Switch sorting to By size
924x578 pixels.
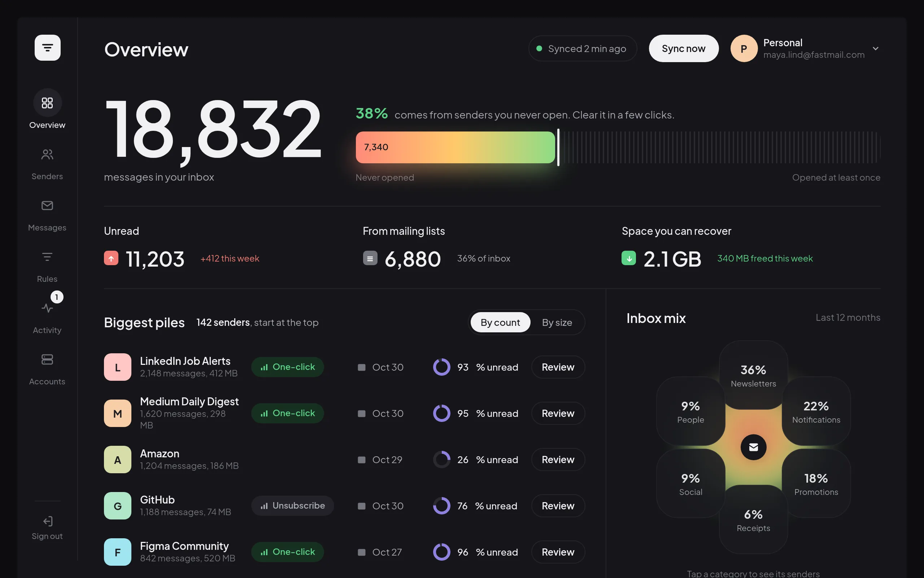pos(557,322)
